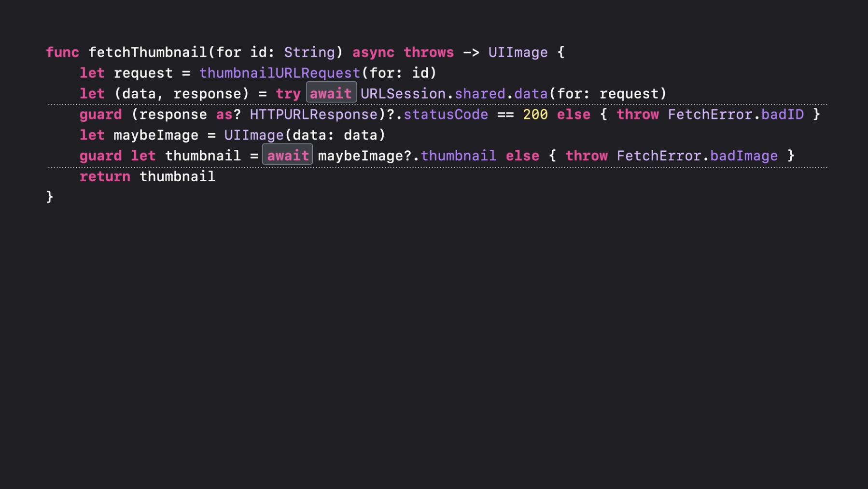Click the HTTPURLResponse type name
The image size is (868, 489).
pos(314,115)
